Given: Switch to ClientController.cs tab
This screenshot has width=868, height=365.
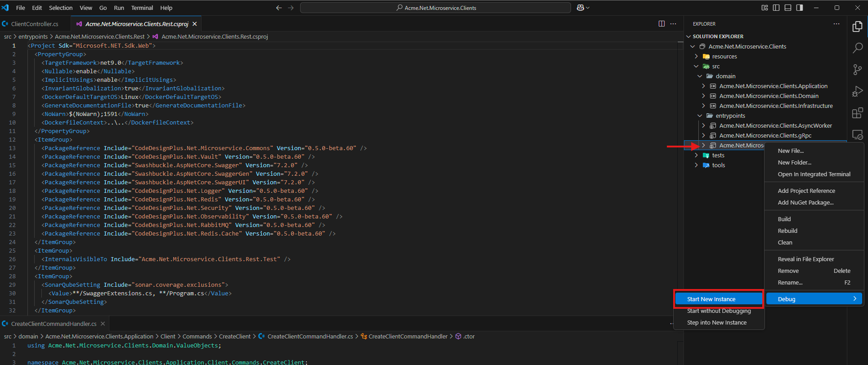Looking at the screenshot, I should [35, 24].
